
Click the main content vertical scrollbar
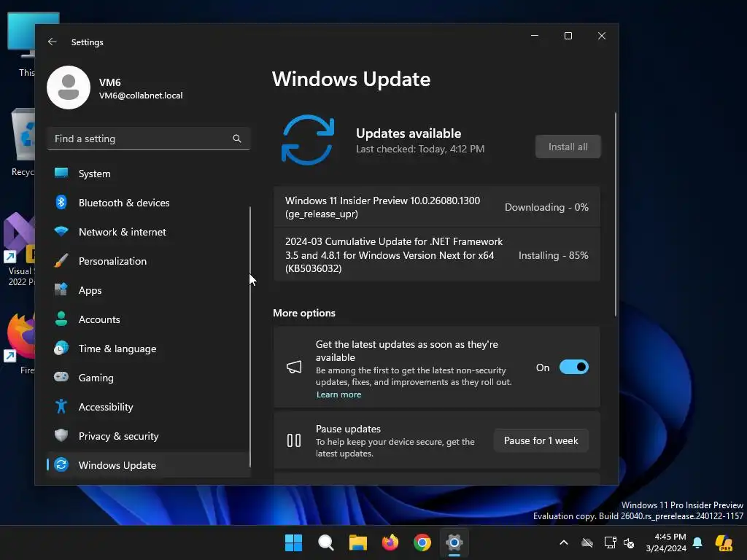click(x=615, y=214)
